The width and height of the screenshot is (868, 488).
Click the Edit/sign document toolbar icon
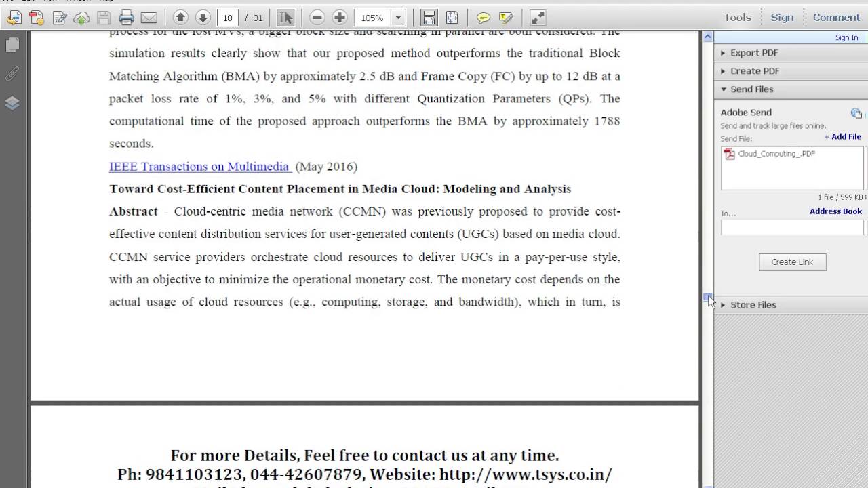tap(59, 18)
